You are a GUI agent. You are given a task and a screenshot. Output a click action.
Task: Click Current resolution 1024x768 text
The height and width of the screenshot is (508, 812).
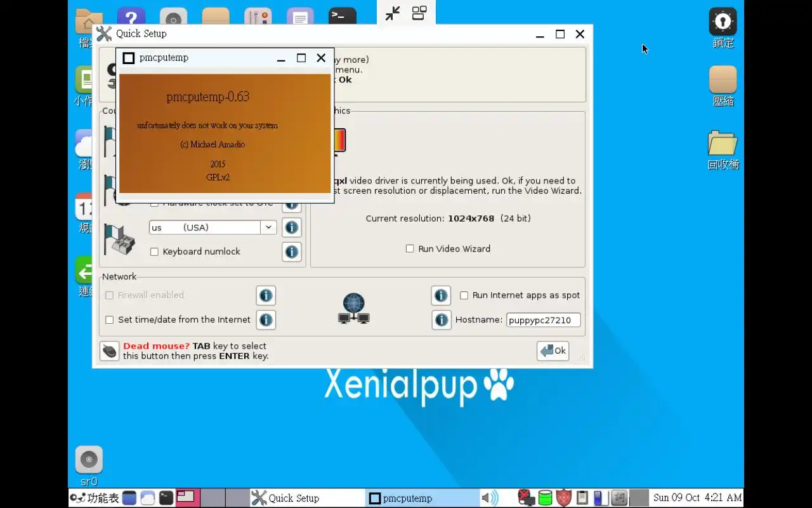[x=448, y=218]
